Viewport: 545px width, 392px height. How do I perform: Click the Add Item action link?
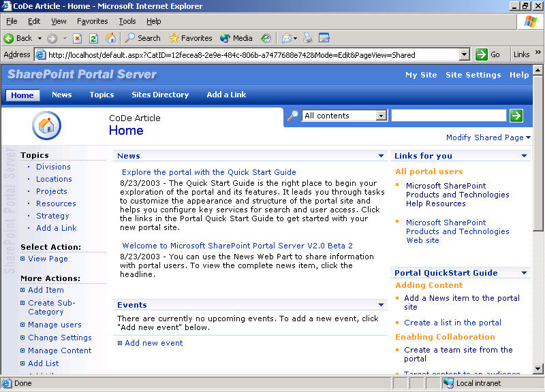(46, 290)
